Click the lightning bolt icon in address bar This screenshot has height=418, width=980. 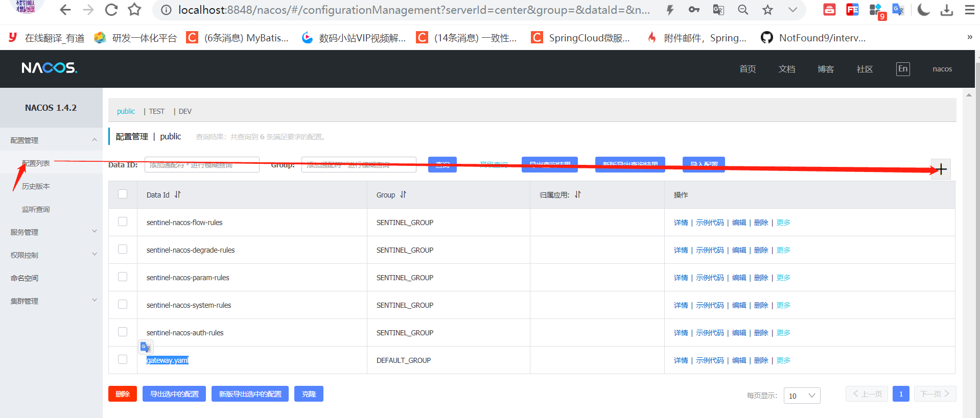coord(670,10)
